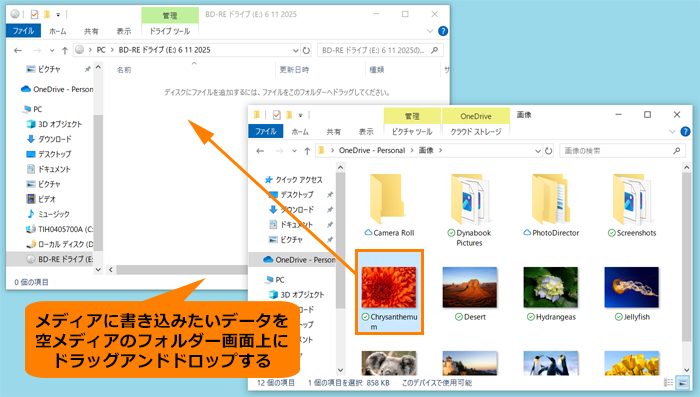Click search box of BD-RE drive window
This screenshot has width=700, height=397.
point(380,50)
